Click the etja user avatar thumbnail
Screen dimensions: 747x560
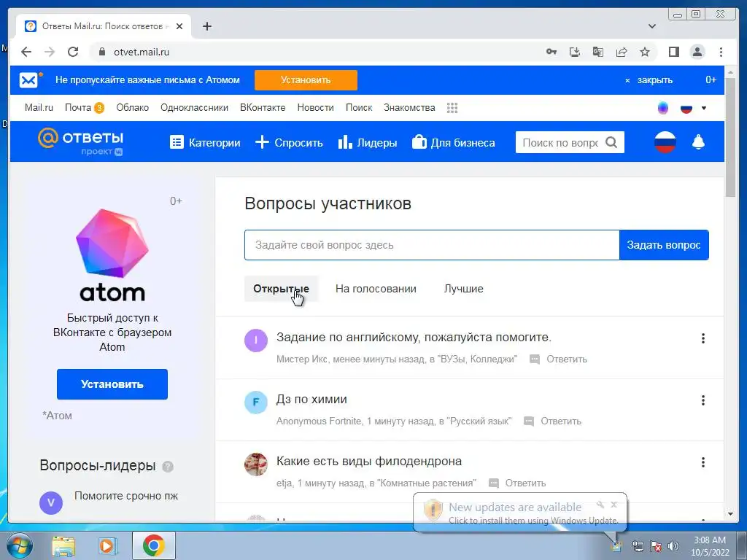(256, 464)
